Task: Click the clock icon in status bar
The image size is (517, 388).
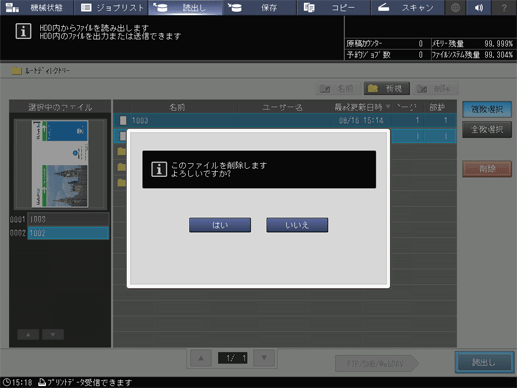Action: pos(7,382)
